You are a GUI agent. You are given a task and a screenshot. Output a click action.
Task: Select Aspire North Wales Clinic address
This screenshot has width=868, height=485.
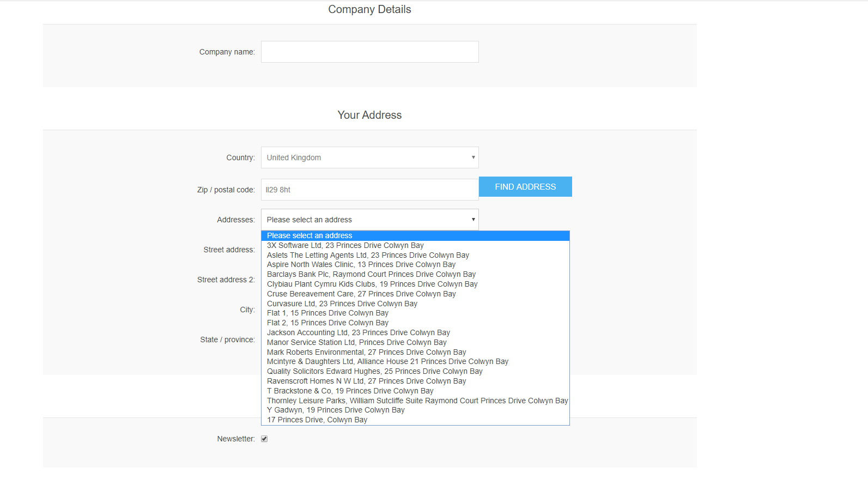(x=415, y=264)
